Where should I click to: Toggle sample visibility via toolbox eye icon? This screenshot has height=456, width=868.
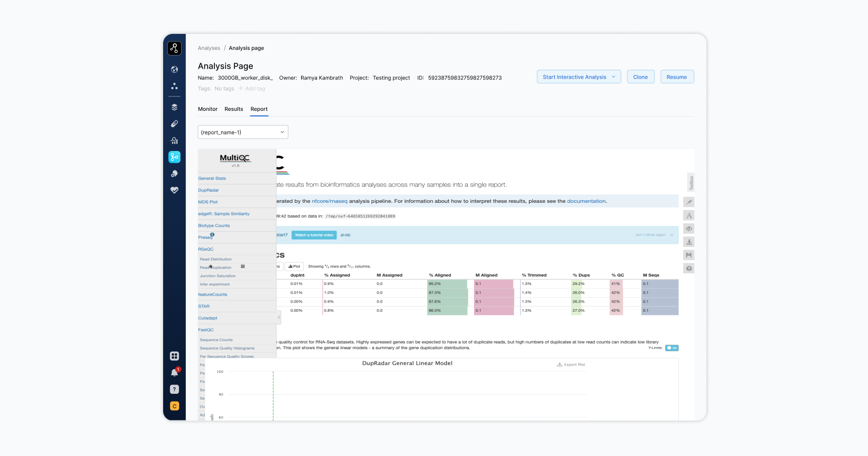689,229
